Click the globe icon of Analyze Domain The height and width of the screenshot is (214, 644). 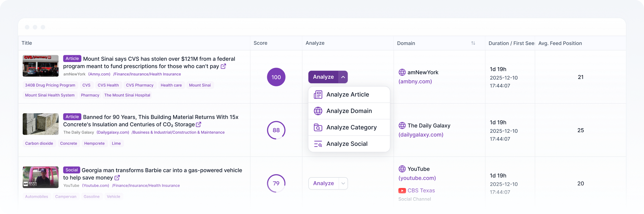pos(318,111)
